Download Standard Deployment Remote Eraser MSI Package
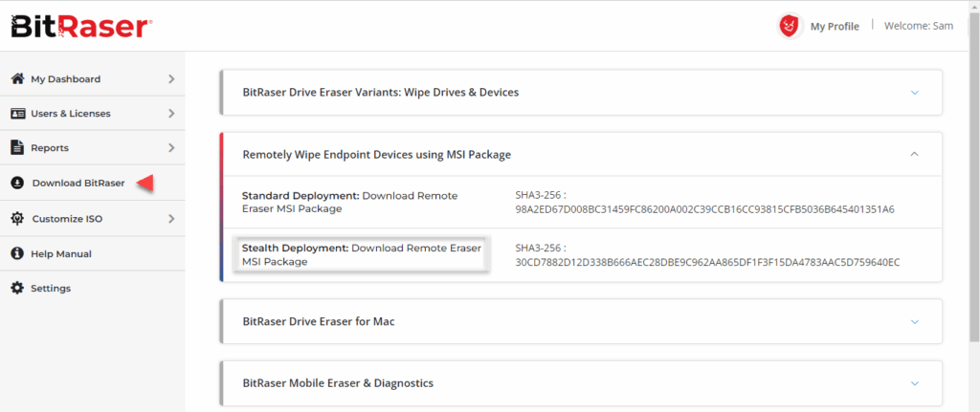Viewport: 980px width, 412px height. [x=350, y=203]
